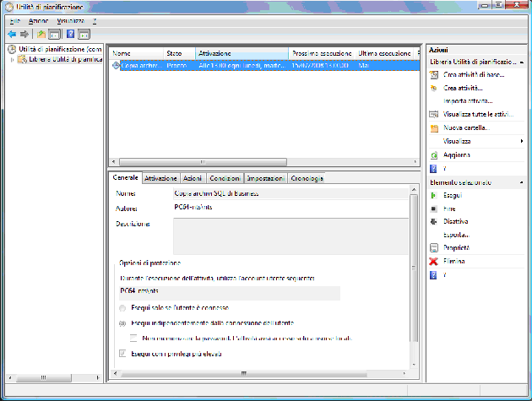Click the help icon under Aggiorna

(433, 169)
